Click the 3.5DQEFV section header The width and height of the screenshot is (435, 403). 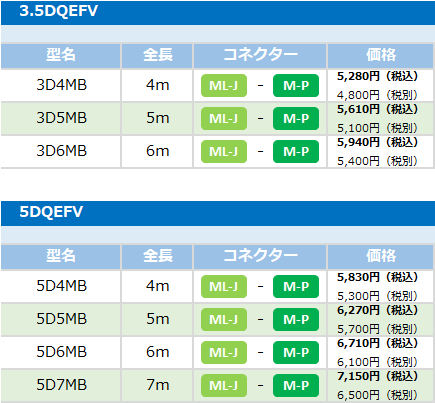pyautogui.click(x=218, y=13)
